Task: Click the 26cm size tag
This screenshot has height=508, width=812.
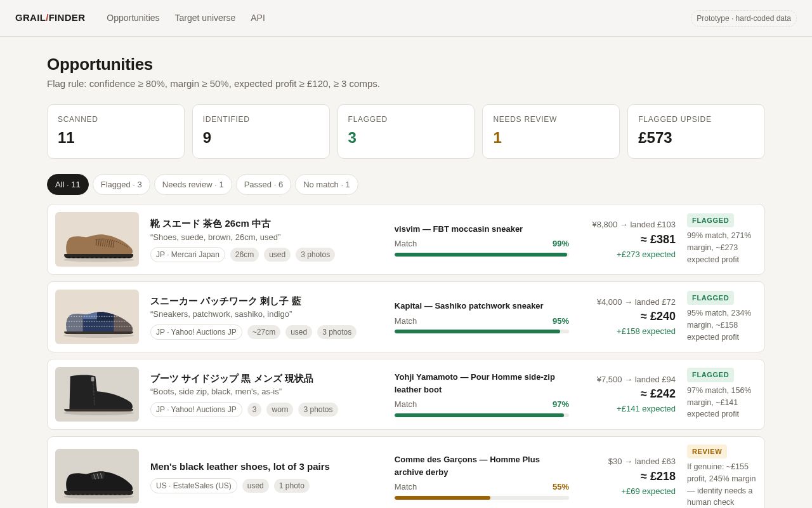Action: click(x=244, y=255)
